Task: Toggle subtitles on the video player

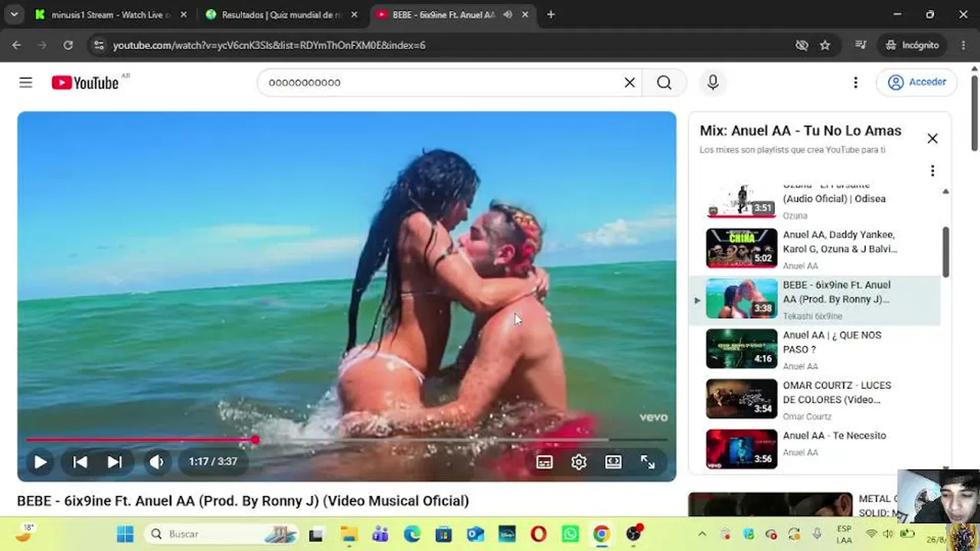Action: click(544, 461)
